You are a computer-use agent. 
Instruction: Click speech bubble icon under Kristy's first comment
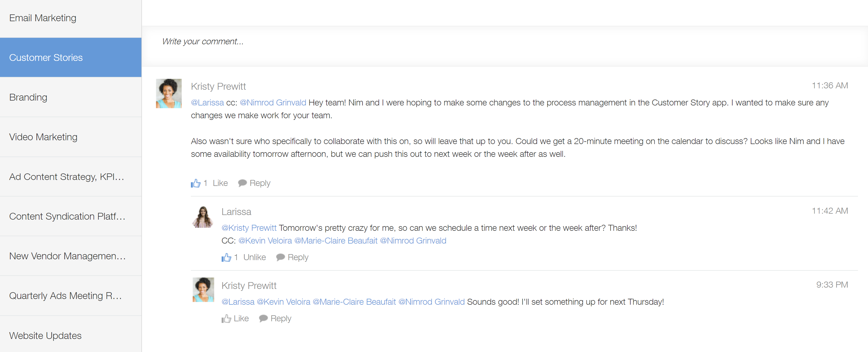point(242,183)
